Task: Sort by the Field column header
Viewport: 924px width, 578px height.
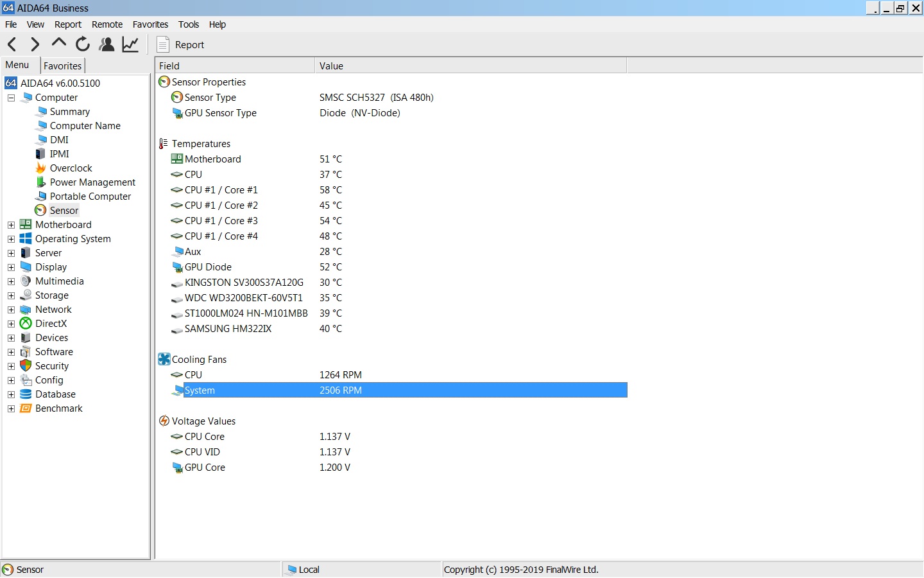Action: pos(235,66)
